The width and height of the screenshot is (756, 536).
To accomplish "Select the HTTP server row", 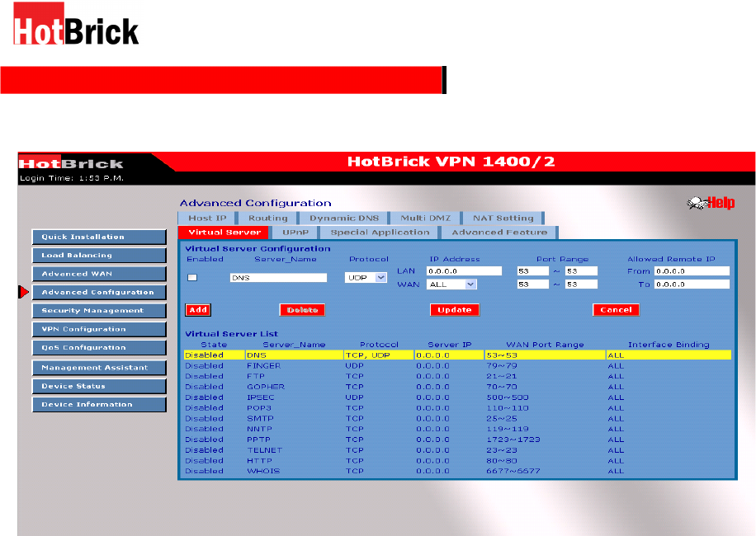I will click(x=457, y=461).
